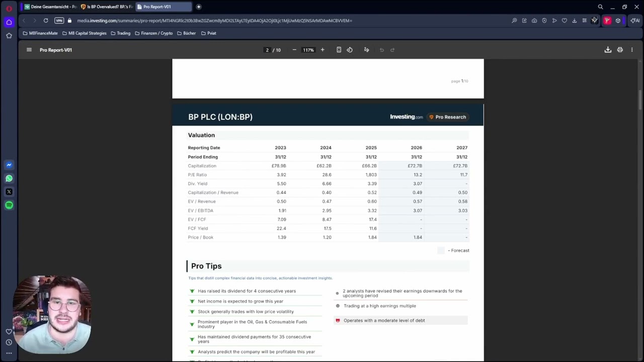Select the PDF draw annotation tool
The image size is (644, 362).
[x=366, y=50]
